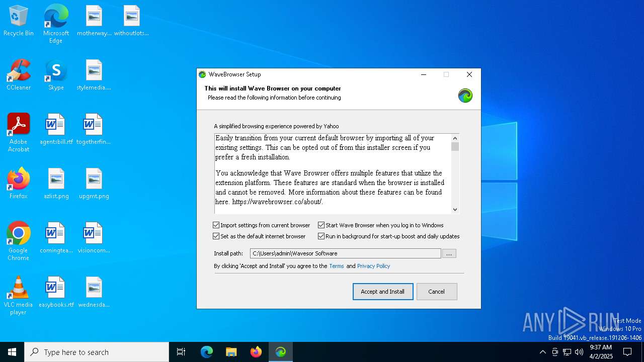The height and width of the screenshot is (362, 644).
Task: Open the volume control in system tray
Action: pos(579,352)
